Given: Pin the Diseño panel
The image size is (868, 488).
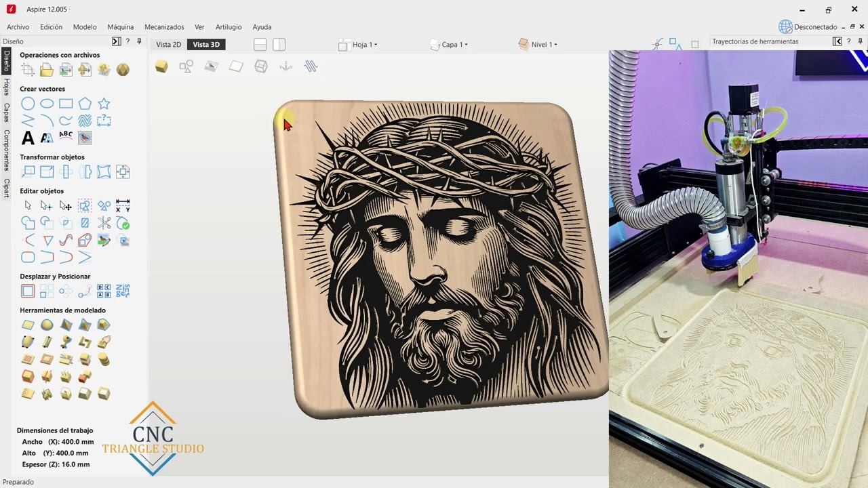Looking at the screenshot, I should pyautogui.click(x=139, y=41).
